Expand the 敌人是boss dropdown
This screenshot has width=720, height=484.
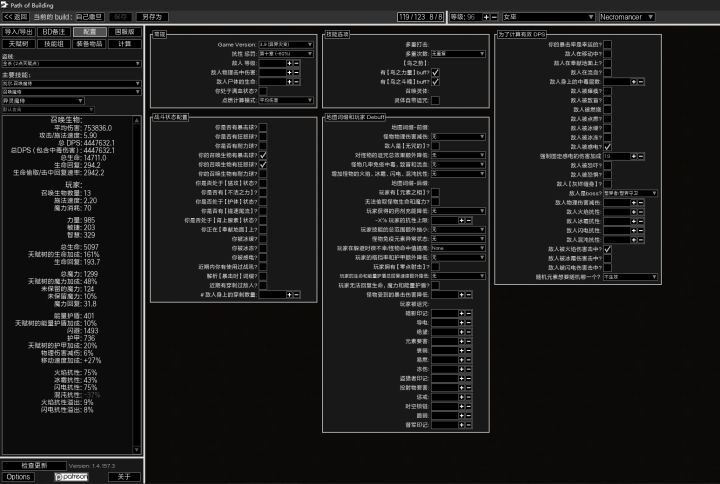[630, 193]
